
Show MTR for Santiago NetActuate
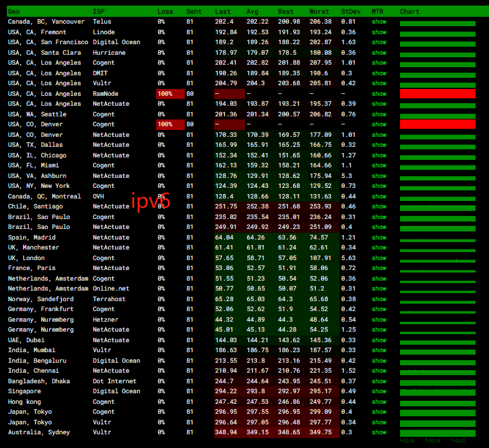[379, 206]
